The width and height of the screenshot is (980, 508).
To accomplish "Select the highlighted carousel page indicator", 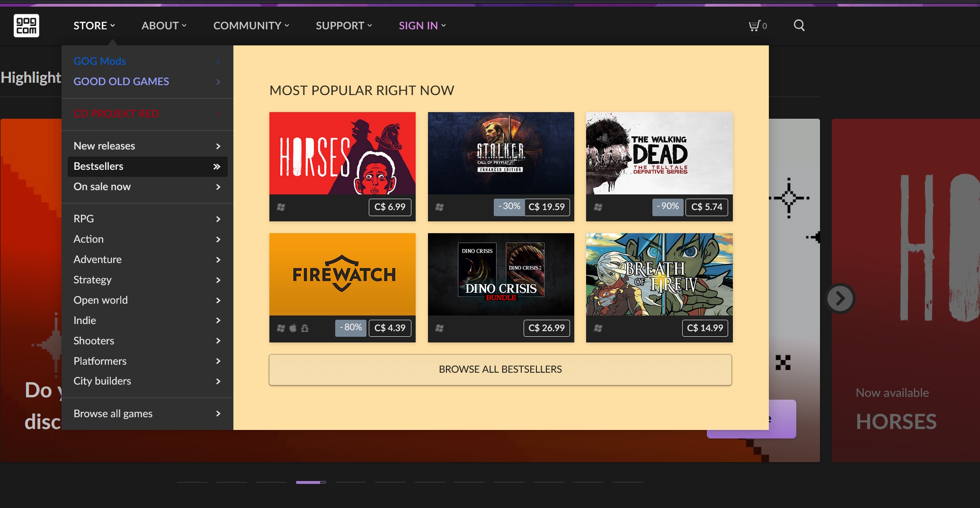I will (x=311, y=483).
